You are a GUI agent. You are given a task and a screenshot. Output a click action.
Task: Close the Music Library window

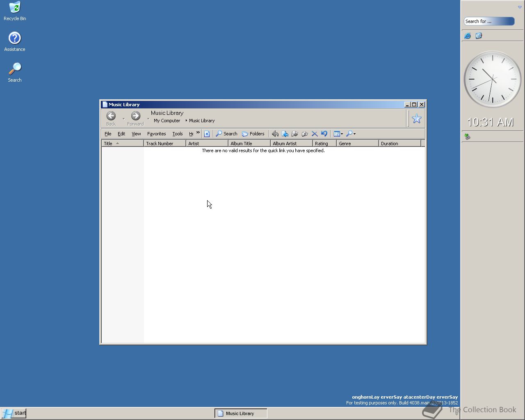(421, 105)
